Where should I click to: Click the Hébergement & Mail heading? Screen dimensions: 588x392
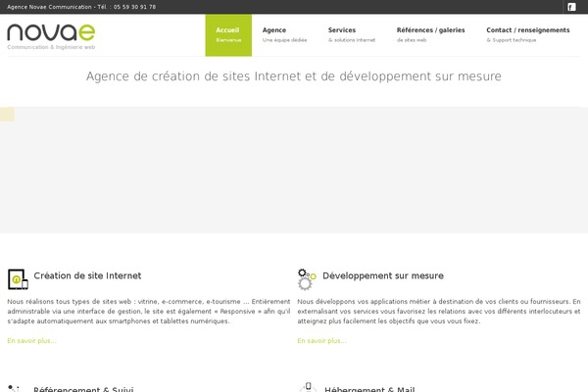(369, 389)
